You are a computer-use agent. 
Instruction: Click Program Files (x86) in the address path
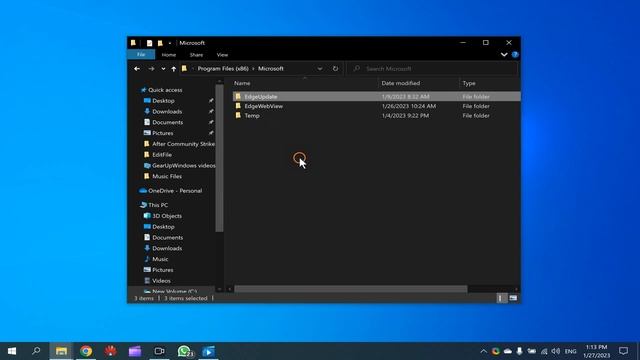click(223, 69)
